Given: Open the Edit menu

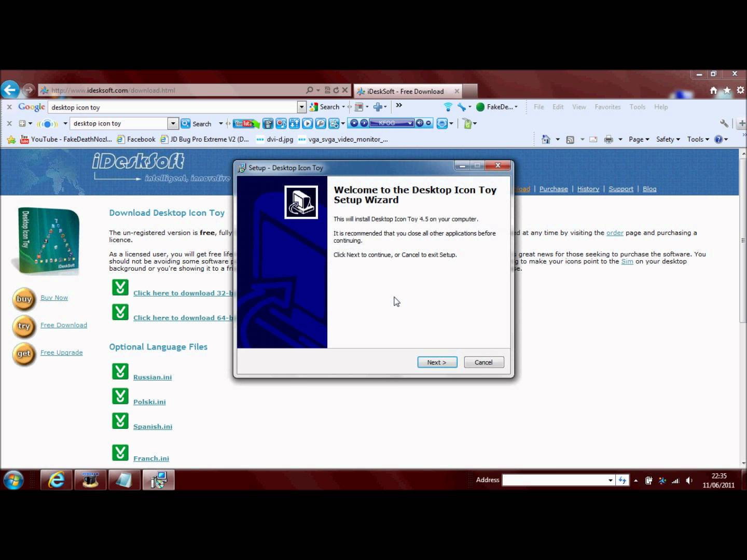Looking at the screenshot, I should (558, 107).
